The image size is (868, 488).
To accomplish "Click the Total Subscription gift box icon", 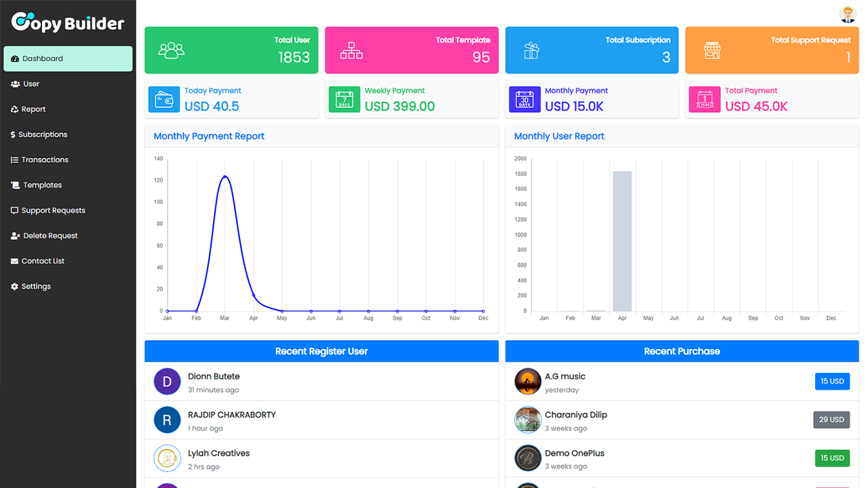I will (x=532, y=50).
